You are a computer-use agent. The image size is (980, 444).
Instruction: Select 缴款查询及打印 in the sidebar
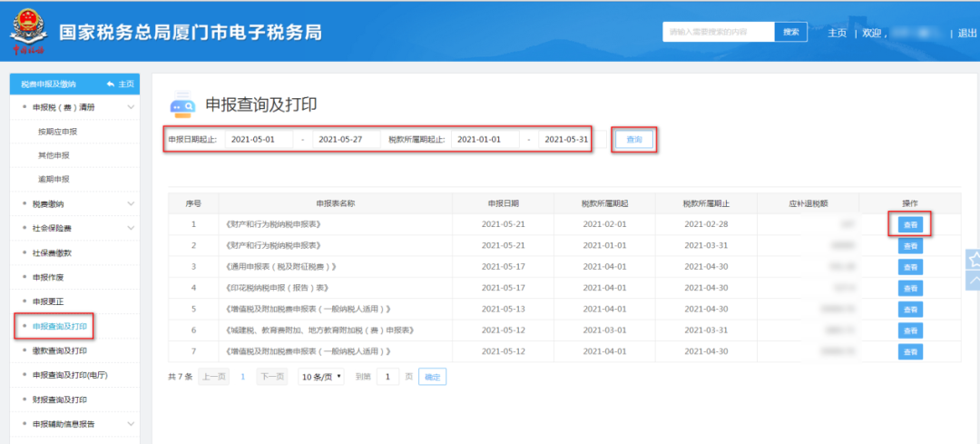(60, 350)
